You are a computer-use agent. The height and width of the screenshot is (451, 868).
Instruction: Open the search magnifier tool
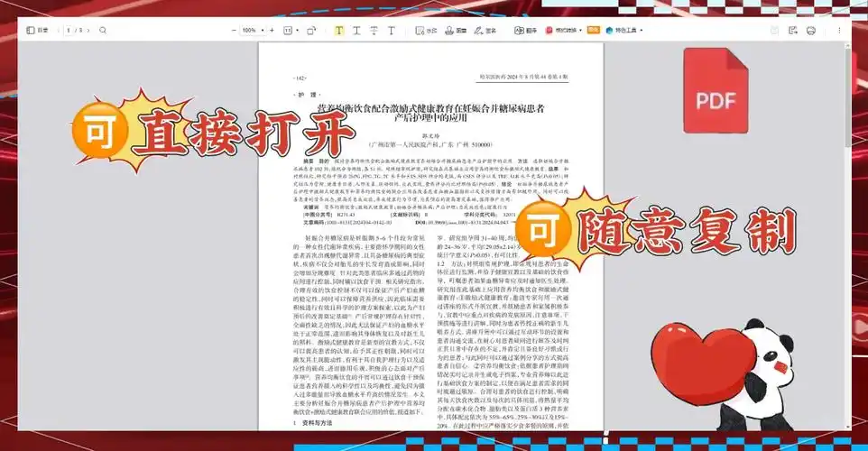point(103,31)
